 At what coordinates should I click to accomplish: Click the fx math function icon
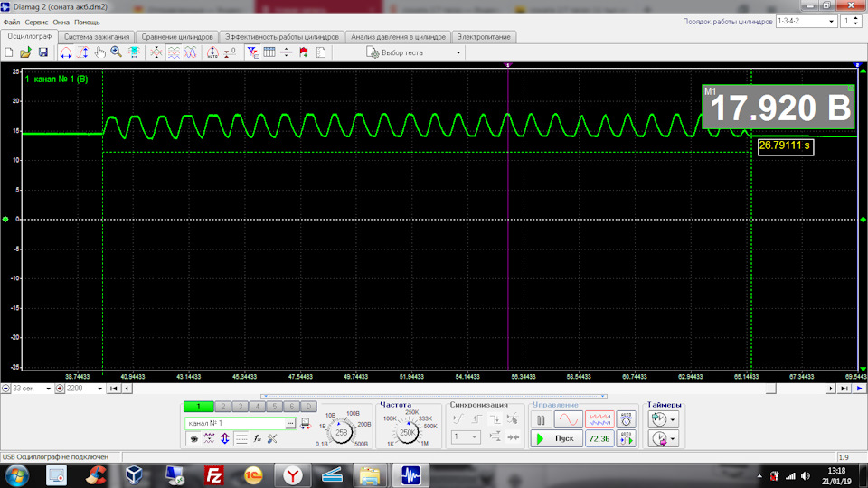point(257,438)
